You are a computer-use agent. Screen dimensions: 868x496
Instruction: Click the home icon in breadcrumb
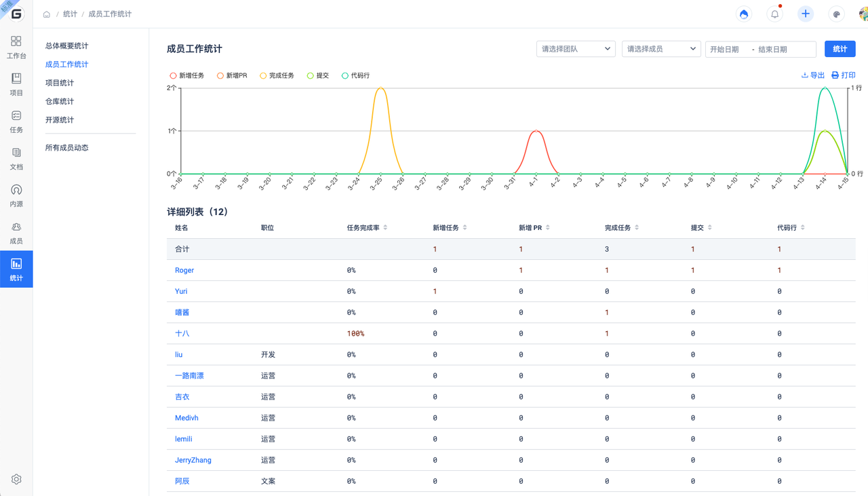47,14
